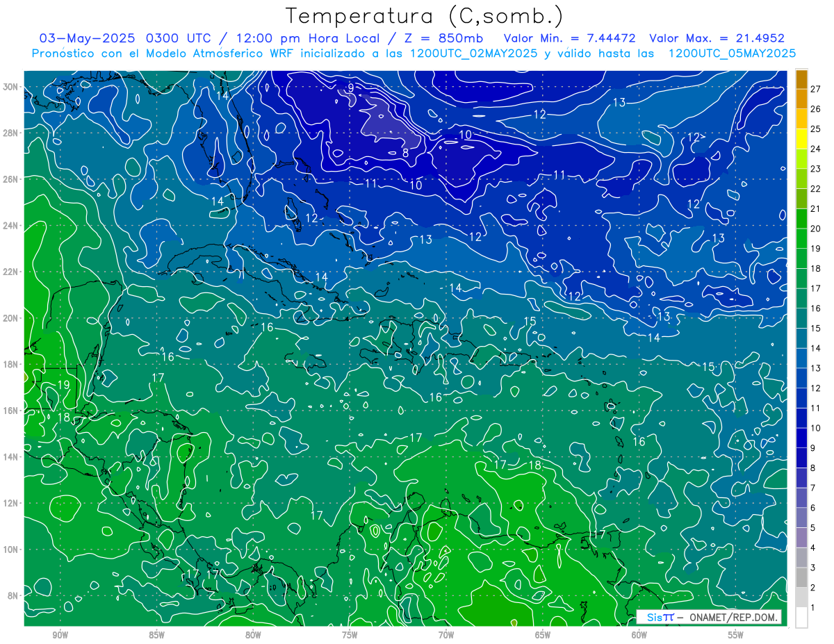Pick the white band below label 1

[x=801, y=618]
